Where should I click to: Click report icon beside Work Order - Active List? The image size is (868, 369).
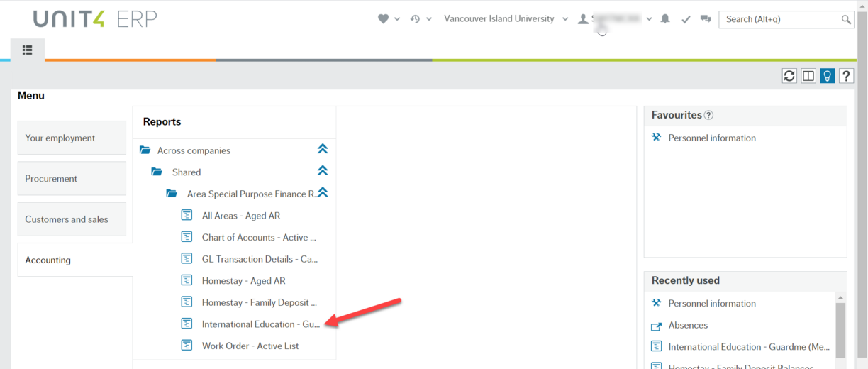point(187,345)
